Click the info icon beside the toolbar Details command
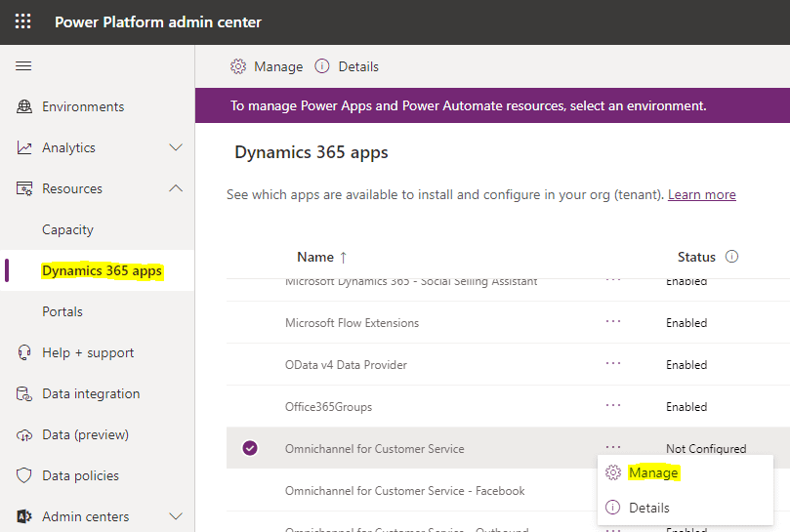790x532 pixels. click(322, 66)
